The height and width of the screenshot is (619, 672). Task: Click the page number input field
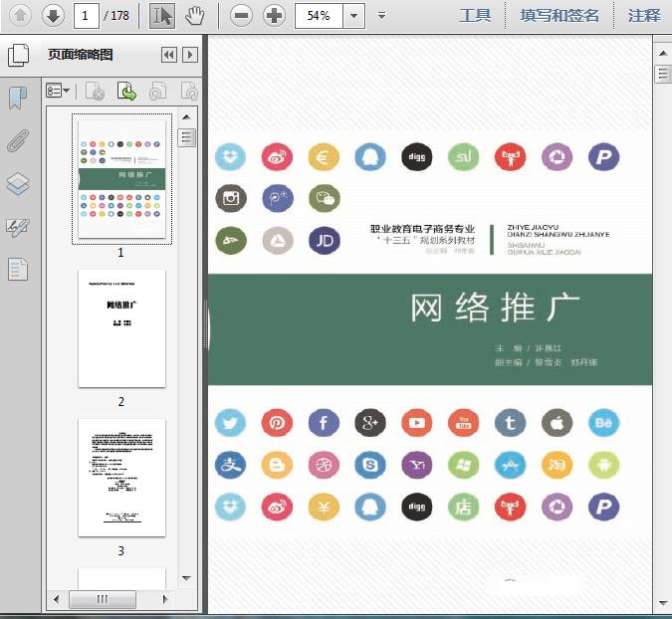[87, 16]
